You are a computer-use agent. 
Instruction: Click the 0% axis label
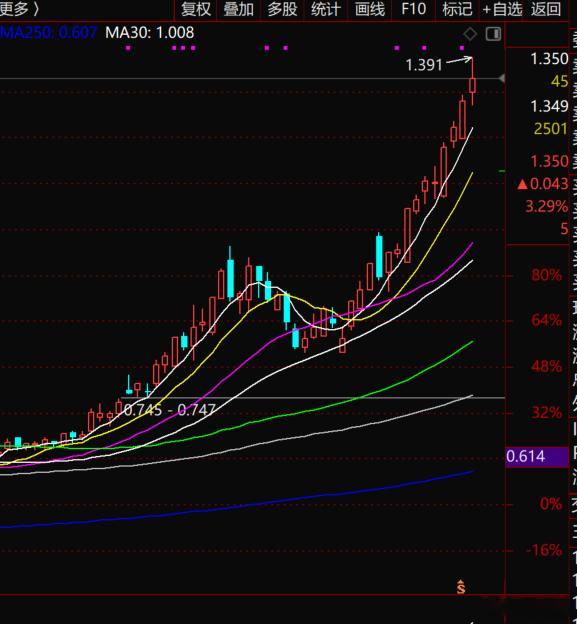point(551,504)
